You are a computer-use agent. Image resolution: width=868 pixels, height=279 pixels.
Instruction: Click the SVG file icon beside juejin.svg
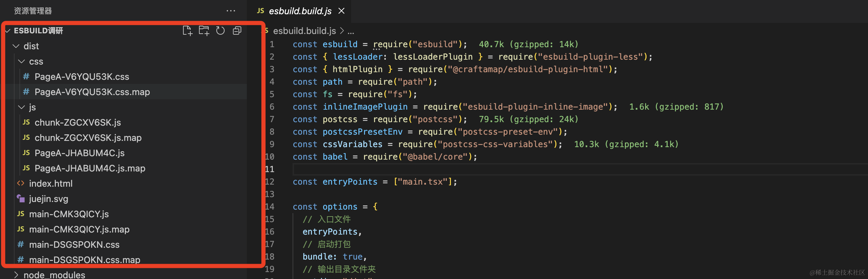(x=21, y=198)
